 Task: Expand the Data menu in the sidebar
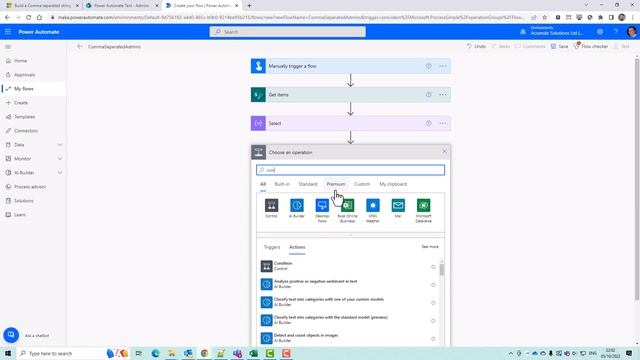[x=60, y=145]
